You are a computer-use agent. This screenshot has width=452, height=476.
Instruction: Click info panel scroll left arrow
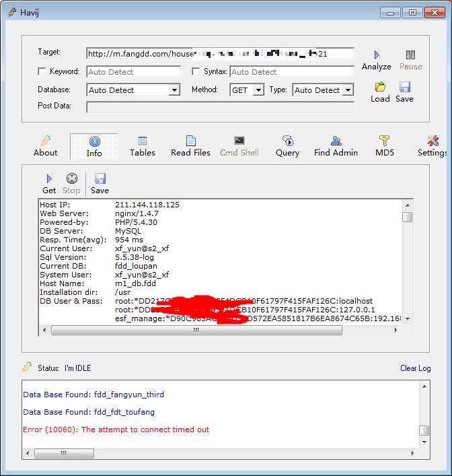(x=44, y=330)
